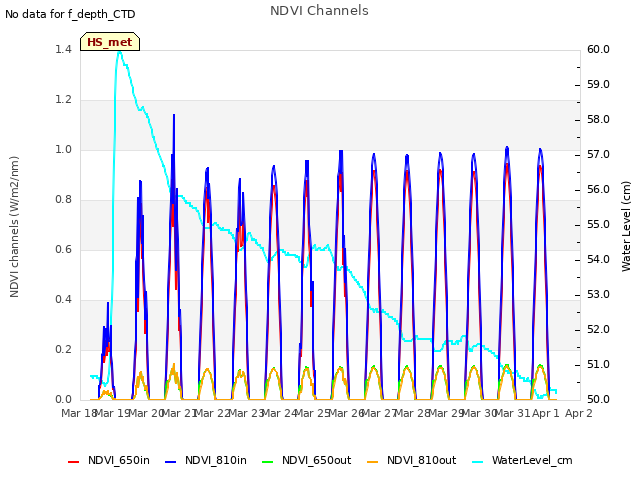Click the 0.2 left-axis tick label
This screenshot has height=480, width=640.
(x=63, y=350)
